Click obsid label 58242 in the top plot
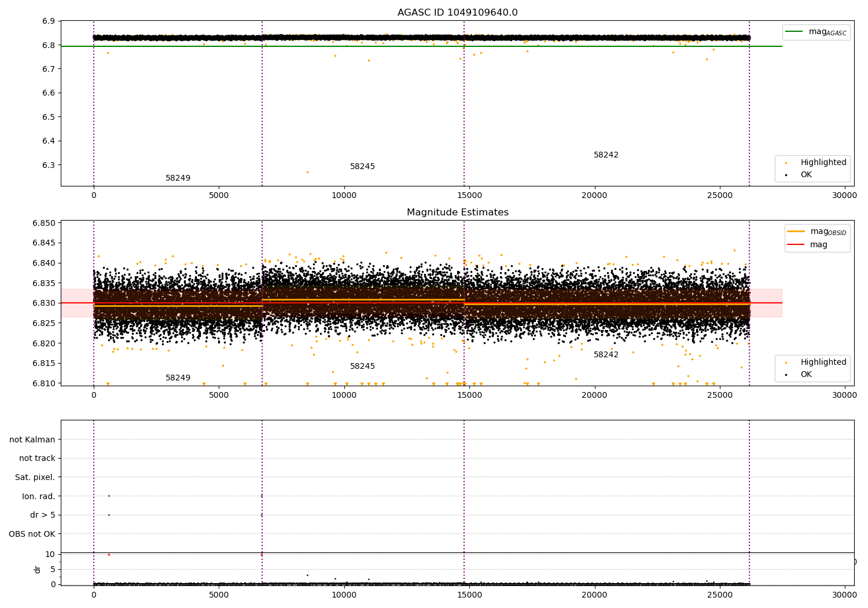The height and width of the screenshot is (608, 868). pyautogui.click(x=606, y=155)
